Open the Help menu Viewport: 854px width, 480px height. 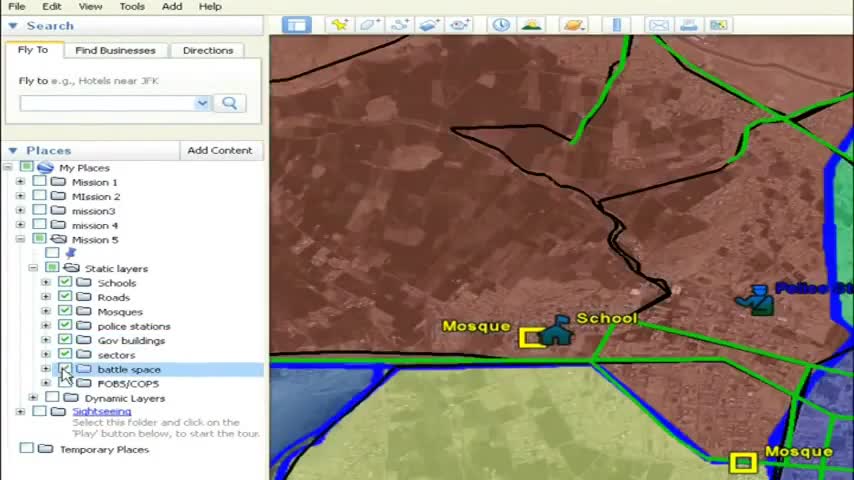[x=210, y=7]
